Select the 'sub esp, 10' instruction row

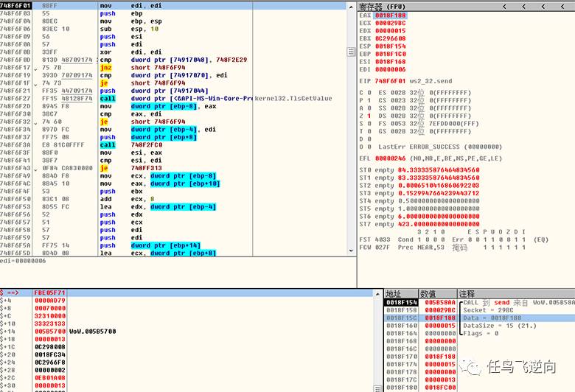[173, 29]
